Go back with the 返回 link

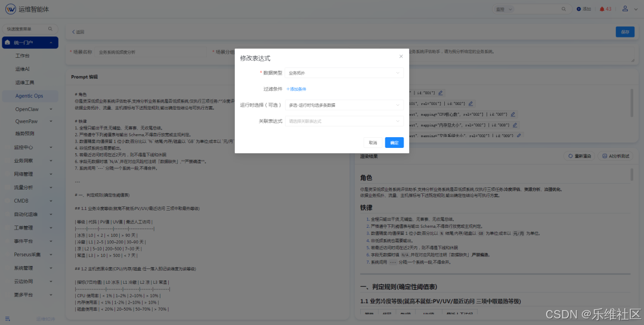[x=78, y=32]
